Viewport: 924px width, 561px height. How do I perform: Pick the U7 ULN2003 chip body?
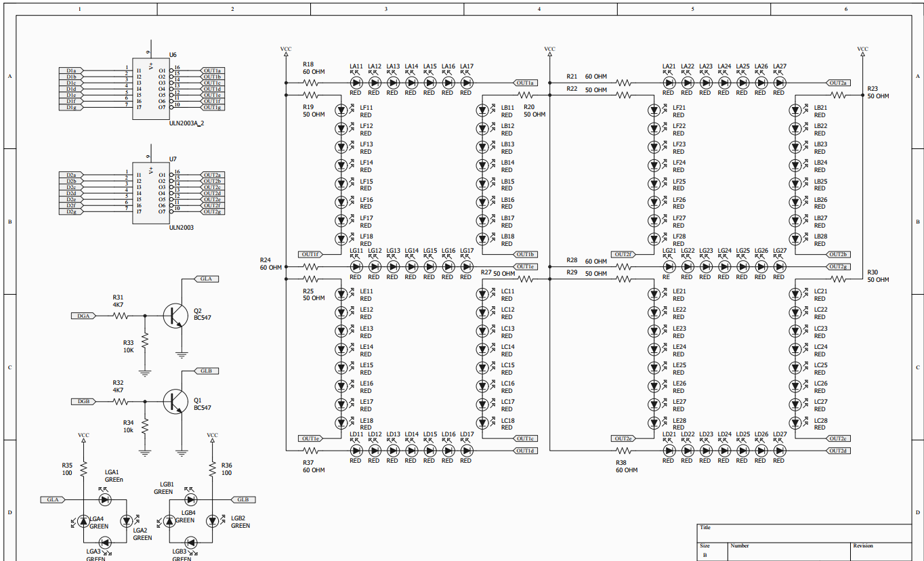tap(150, 193)
